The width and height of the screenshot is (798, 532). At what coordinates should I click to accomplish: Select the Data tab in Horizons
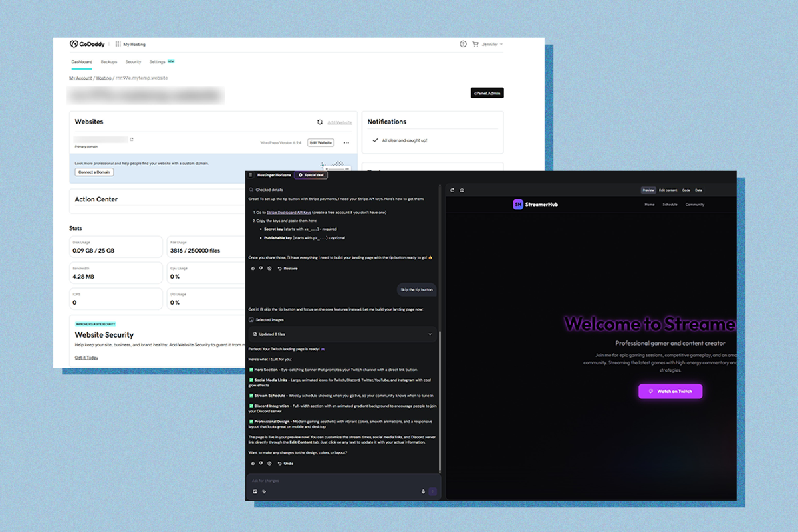698,190
